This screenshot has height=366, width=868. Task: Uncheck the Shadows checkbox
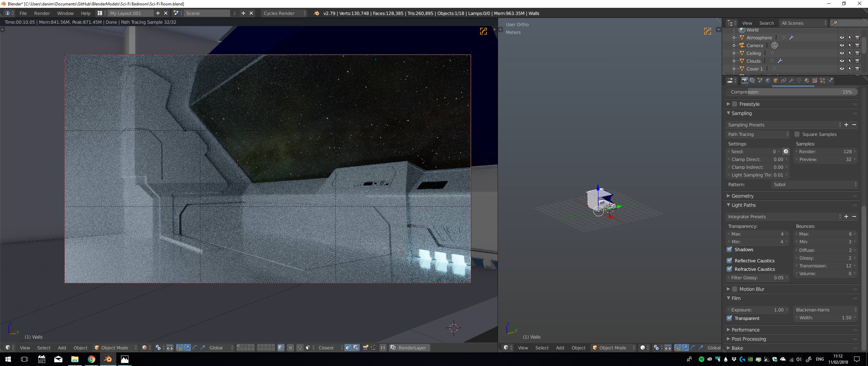[x=730, y=249]
